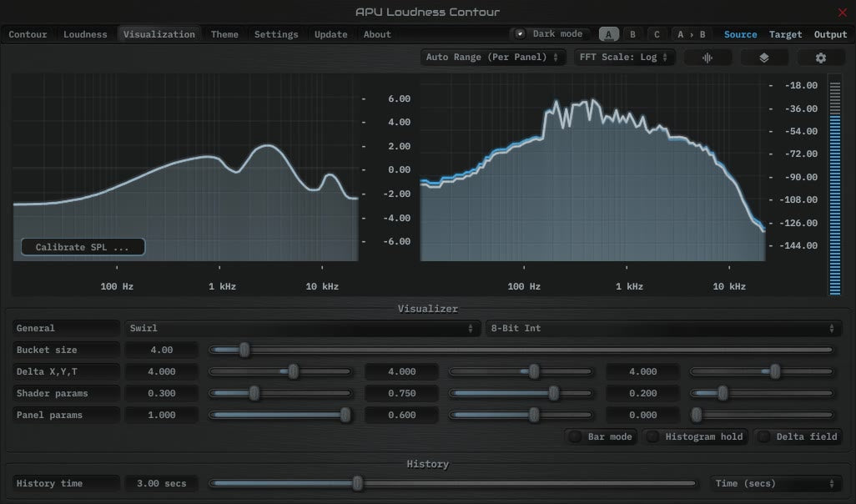Open the Theme tab
Screen dimensions: 856x504
click(224, 34)
